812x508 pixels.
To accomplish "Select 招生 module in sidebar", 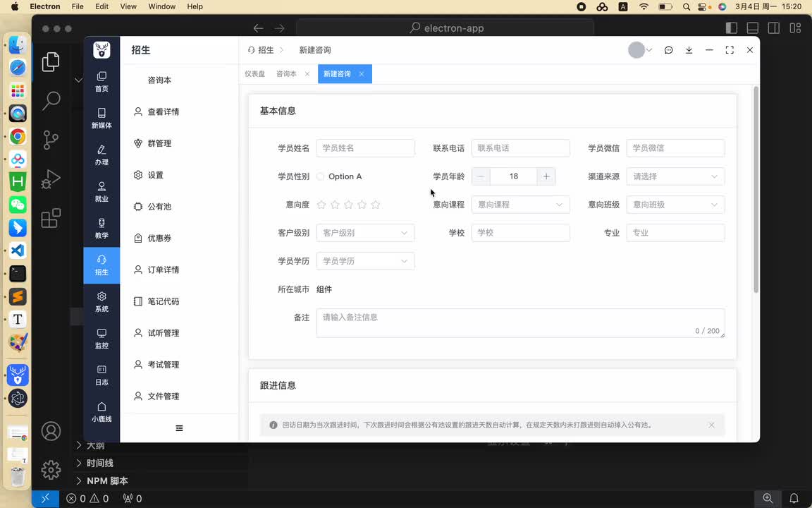I will click(x=101, y=265).
